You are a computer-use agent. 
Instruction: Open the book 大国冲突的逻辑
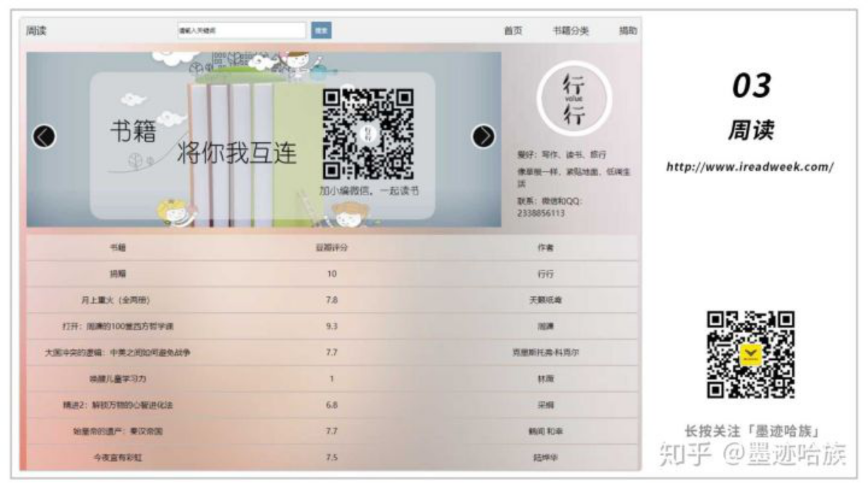[x=117, y=352]
